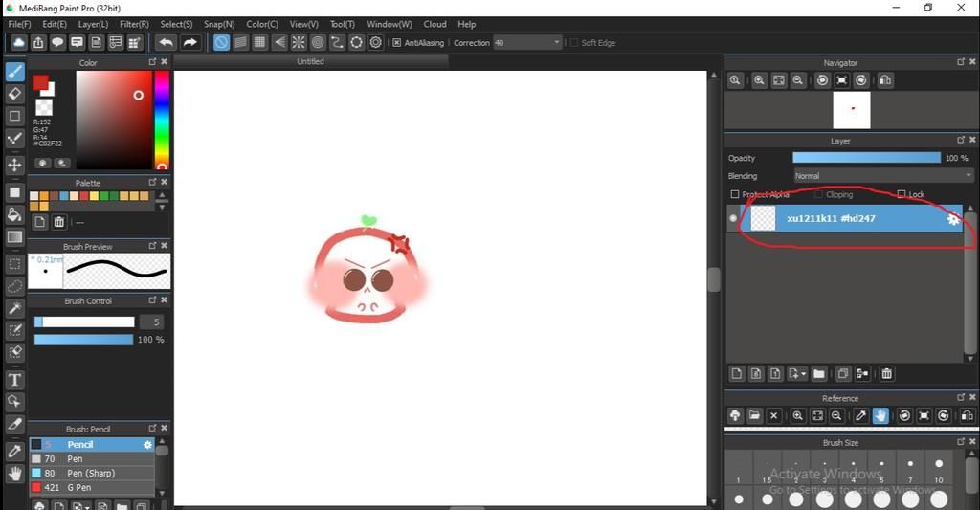Delete layer with trash icon
The height and width of the screenshot is (510, 980).
click(886, 374)
